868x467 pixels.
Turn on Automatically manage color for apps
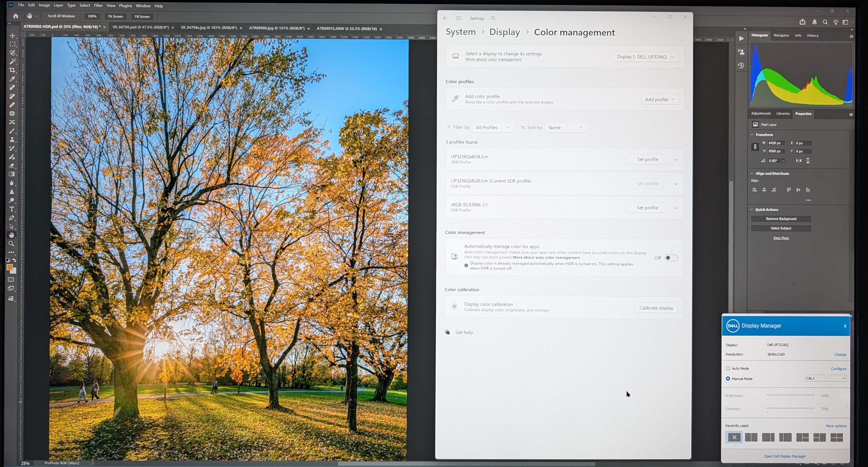(671, 257)
